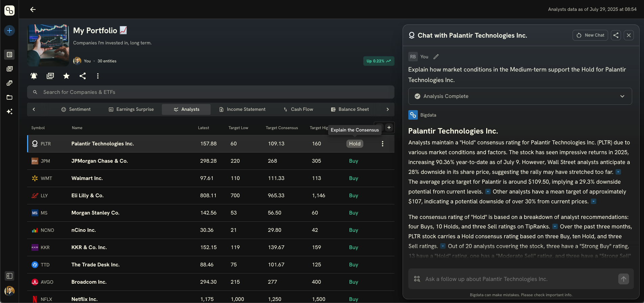Screen dimensions: 644x303
Task: Click the Buy rating for Eli Lilly
Action: pyautogui.click(x=353, y=196)
